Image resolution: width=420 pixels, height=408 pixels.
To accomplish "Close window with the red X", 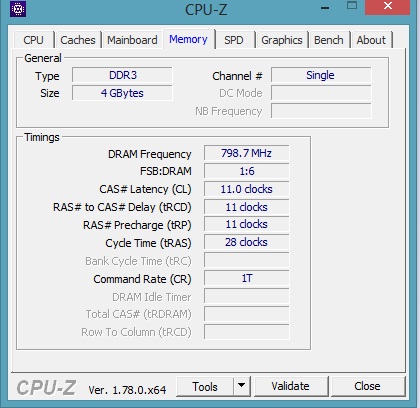I will (388, 6).
